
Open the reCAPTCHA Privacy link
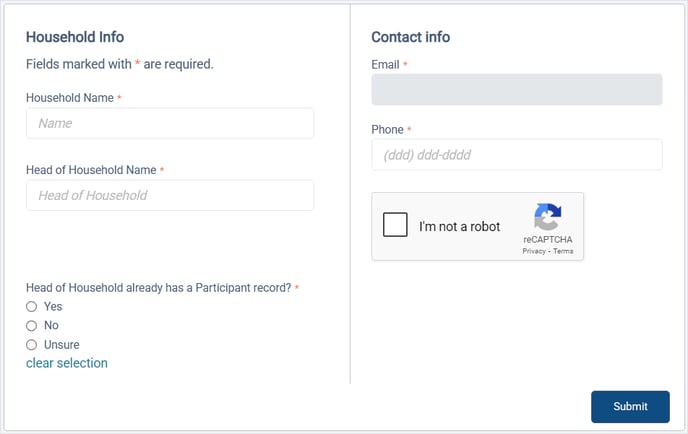pyautogui.click(x=533, y=251)
